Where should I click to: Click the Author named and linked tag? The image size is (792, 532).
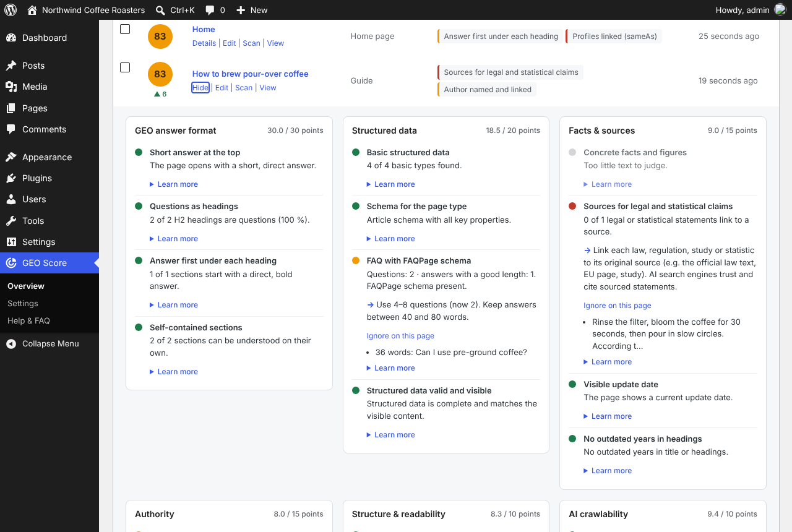click(487, 90)
